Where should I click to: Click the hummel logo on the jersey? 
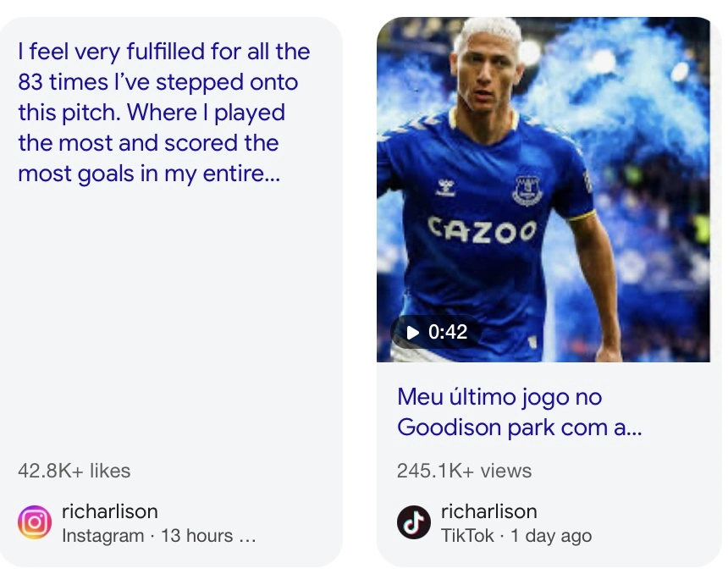tap(446, 186)
